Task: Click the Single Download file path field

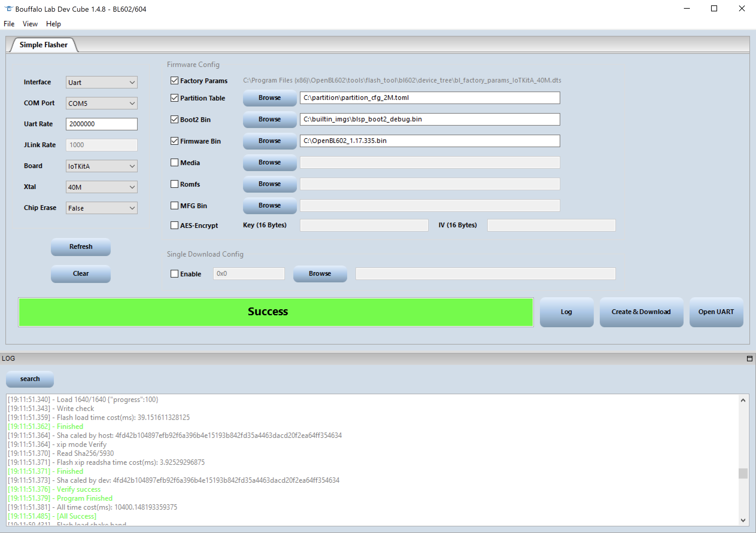Action: point(485,274)
